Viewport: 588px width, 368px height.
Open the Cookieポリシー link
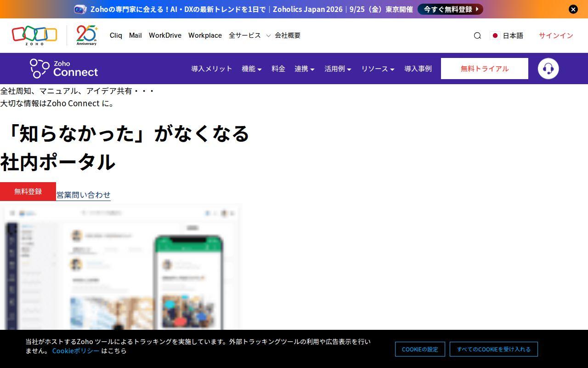[76, 351]
